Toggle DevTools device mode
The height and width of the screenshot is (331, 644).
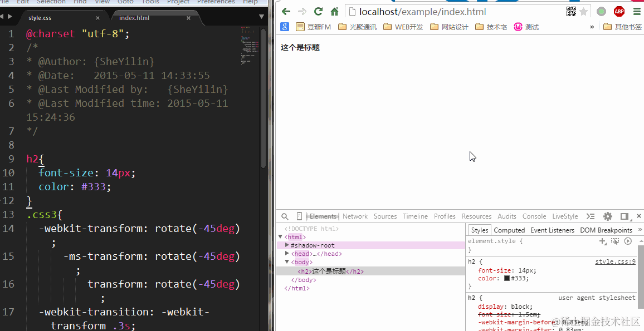[299, 216]
